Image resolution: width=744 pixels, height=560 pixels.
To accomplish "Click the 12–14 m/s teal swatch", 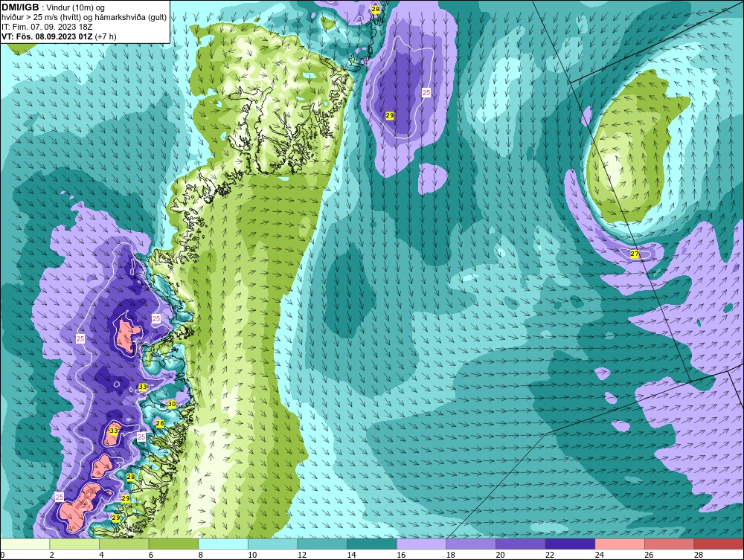I will (x=322, y=544).
